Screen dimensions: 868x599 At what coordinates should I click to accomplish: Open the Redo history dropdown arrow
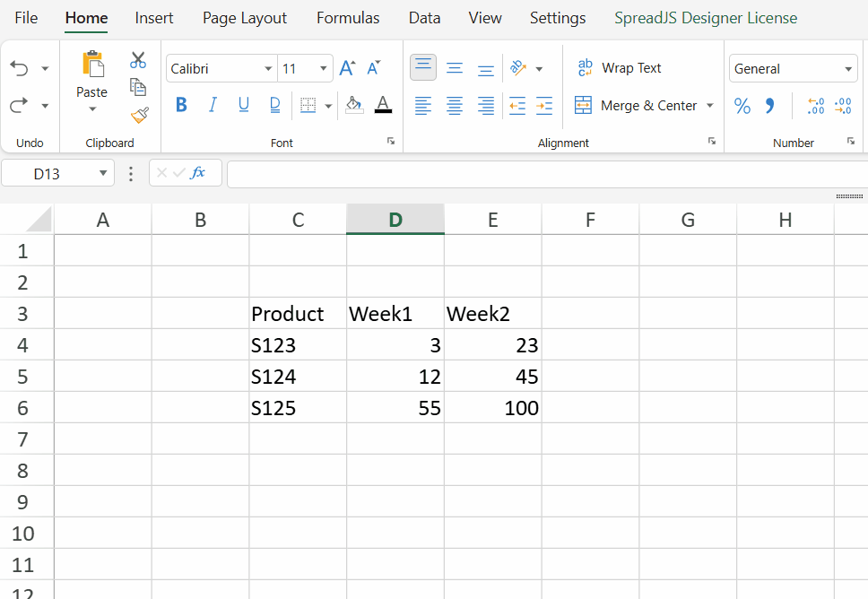pos(46,105)
